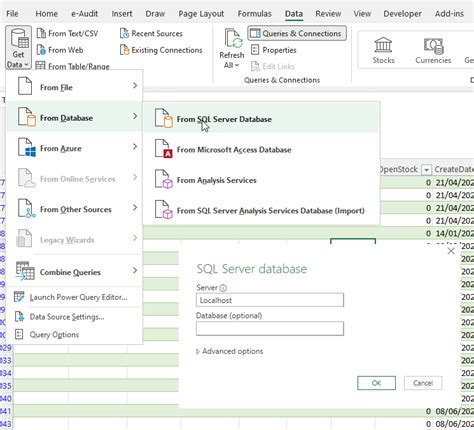The image size is (474, 430).
Task: Open Data Source Settings
Action: 75,317
